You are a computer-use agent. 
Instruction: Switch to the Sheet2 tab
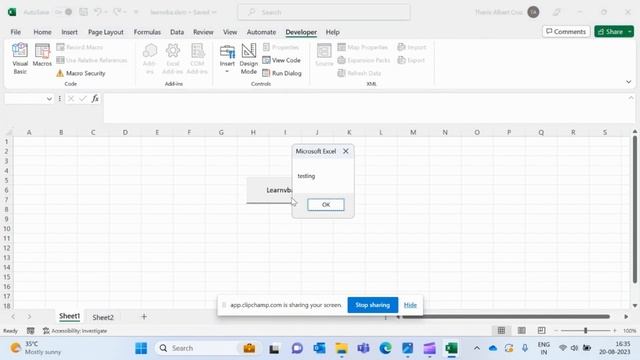coord(103,317)
